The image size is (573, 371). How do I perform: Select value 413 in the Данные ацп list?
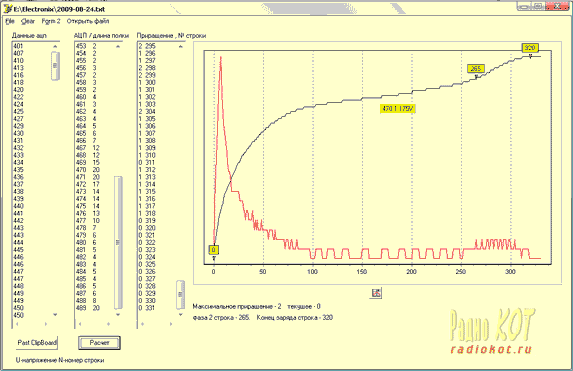tap(18, 68)
